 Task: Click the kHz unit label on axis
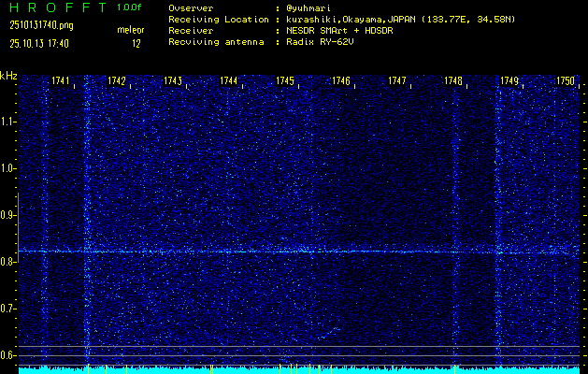pyautogui.click(x=8, y=76)
